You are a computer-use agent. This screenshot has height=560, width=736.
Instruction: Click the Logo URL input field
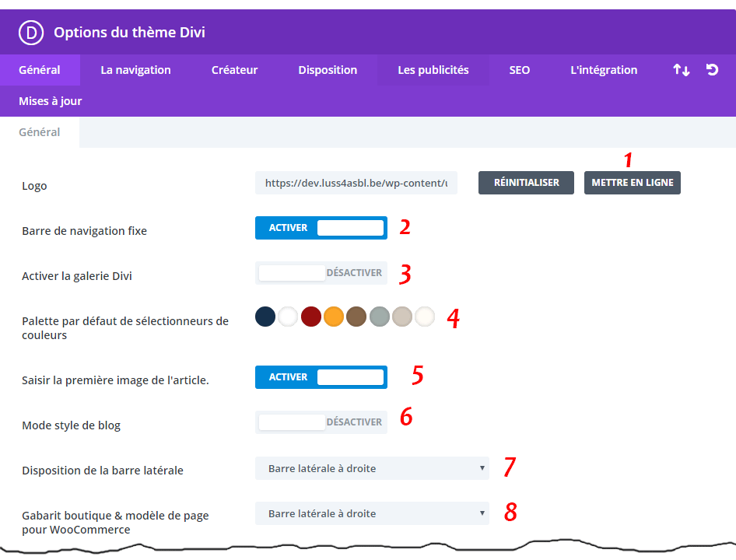tap(356, 183)
